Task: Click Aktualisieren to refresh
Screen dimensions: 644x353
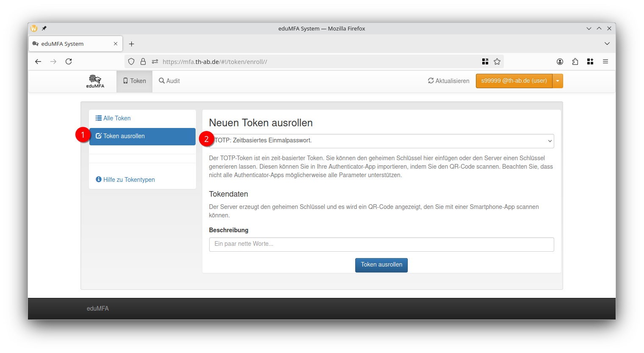Action: (x=449, y=81)
